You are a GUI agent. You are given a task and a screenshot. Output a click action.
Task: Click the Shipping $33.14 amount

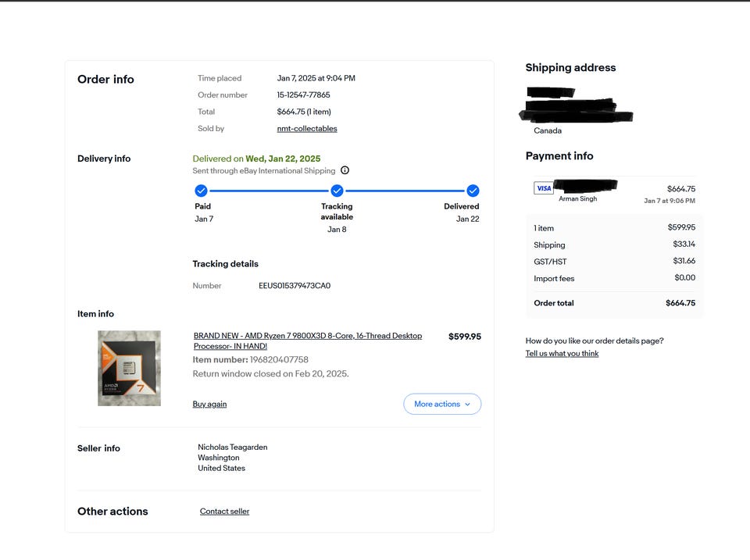[x=684, y=244]
